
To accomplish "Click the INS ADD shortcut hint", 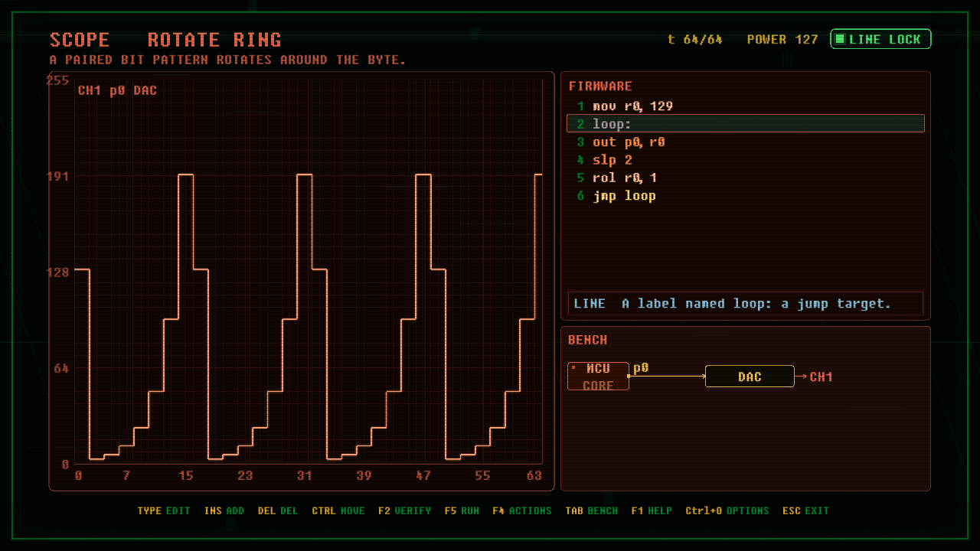I will (x=224, y=510).
